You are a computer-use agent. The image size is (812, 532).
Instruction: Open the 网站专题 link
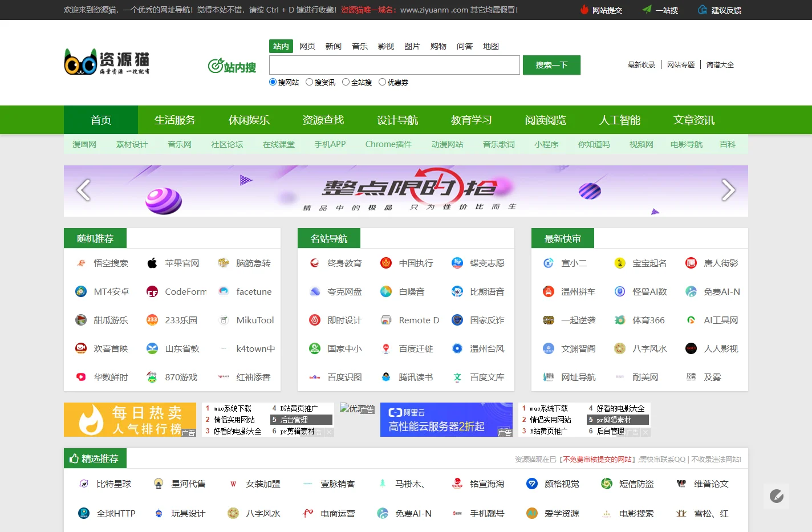(681, 65)
